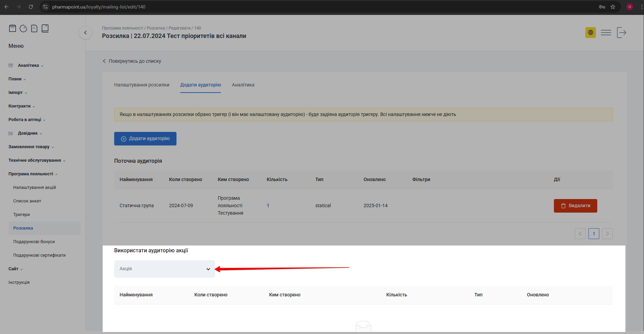Expand the Контракти sidebar menu
Viewport: 644px width, 334px height.
pyautogui.click(x=22, y=106)
